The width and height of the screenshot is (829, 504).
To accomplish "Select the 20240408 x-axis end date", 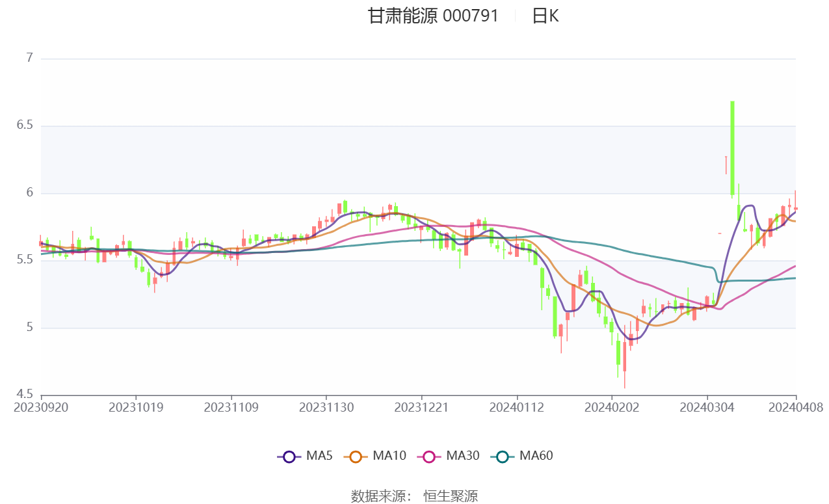I will [796, 408].
